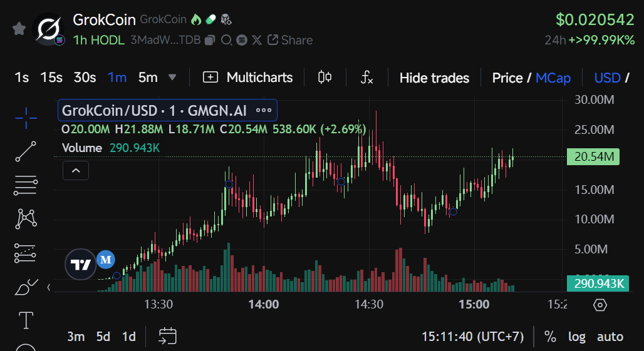Image resolution: width=644 pixels, height=351 pixels.
Task: Switch chart to MCap mode
Action: (553, 78)
